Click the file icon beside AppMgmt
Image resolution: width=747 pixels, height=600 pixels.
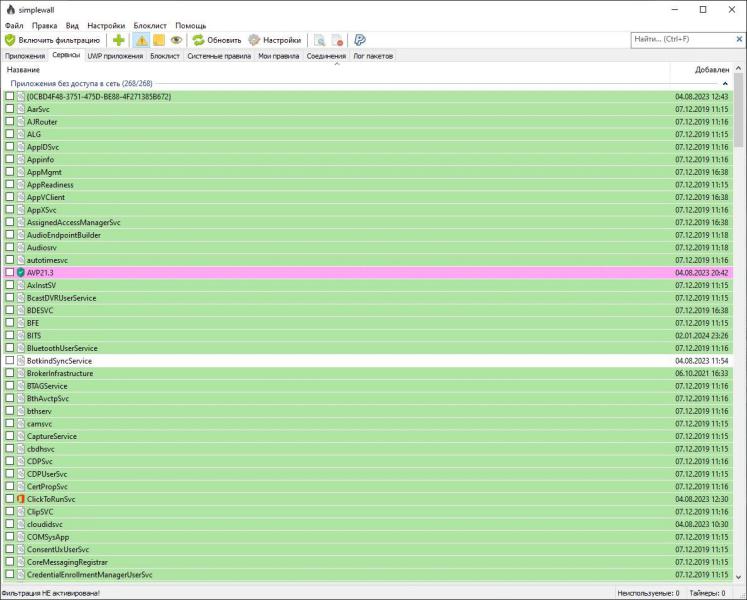pos(21,172)
